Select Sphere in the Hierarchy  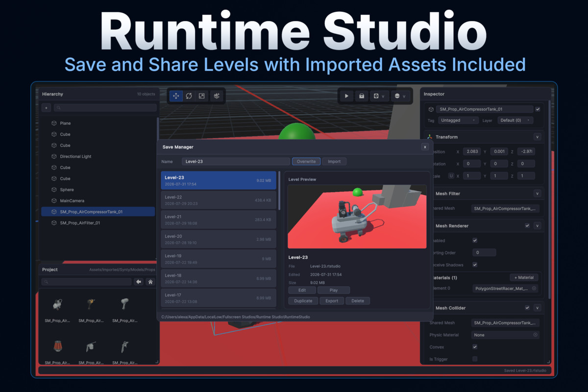pos(98,190)
